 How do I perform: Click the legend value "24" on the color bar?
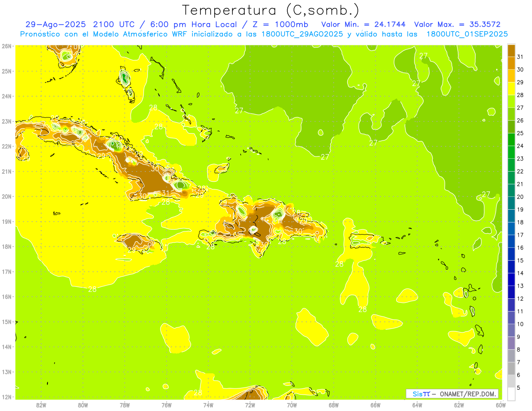pyautogui.click(x=520, y=146)
